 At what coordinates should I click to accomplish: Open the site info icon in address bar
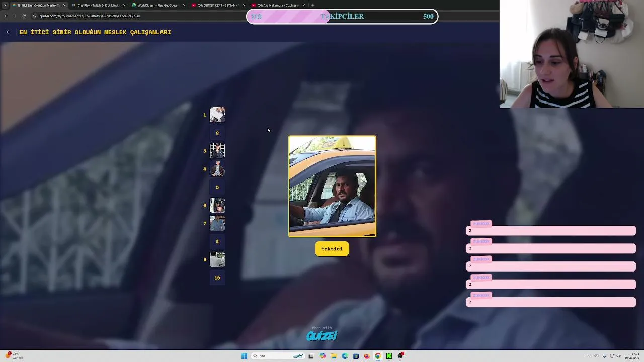35,16
